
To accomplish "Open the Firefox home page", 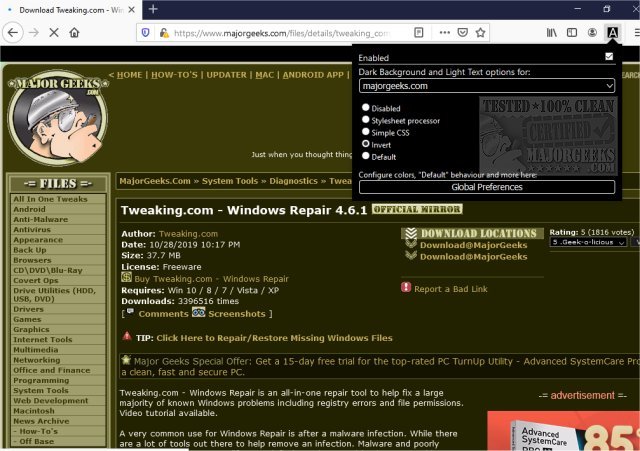I will coord(74,33).
